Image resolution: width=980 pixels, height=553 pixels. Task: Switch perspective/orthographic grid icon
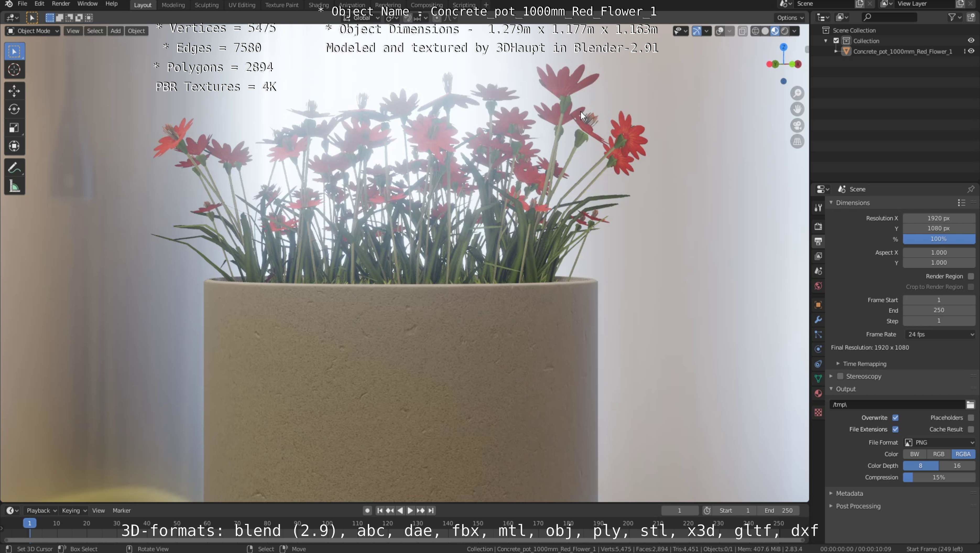point(797,142)
